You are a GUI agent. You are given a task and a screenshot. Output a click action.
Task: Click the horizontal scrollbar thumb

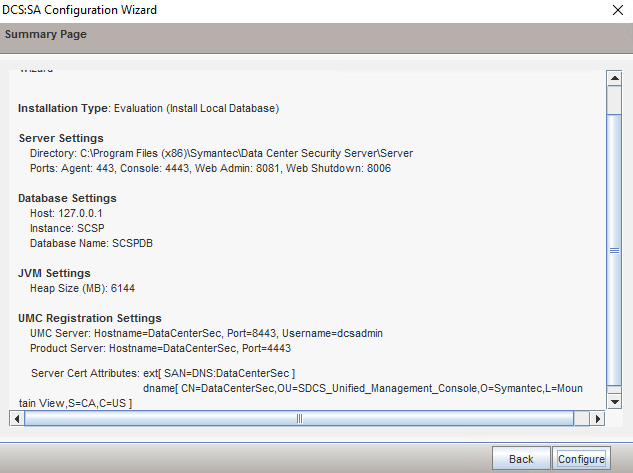(299, 419)
